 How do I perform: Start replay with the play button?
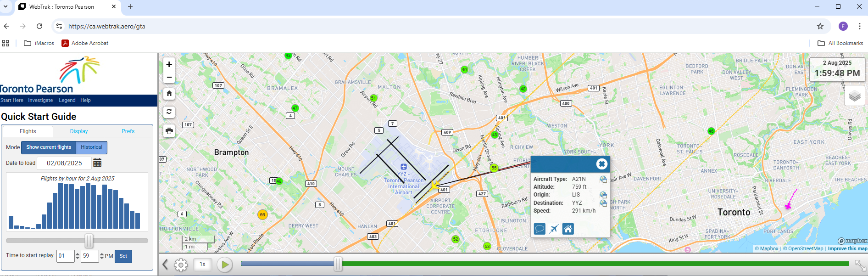coord(224,265)
